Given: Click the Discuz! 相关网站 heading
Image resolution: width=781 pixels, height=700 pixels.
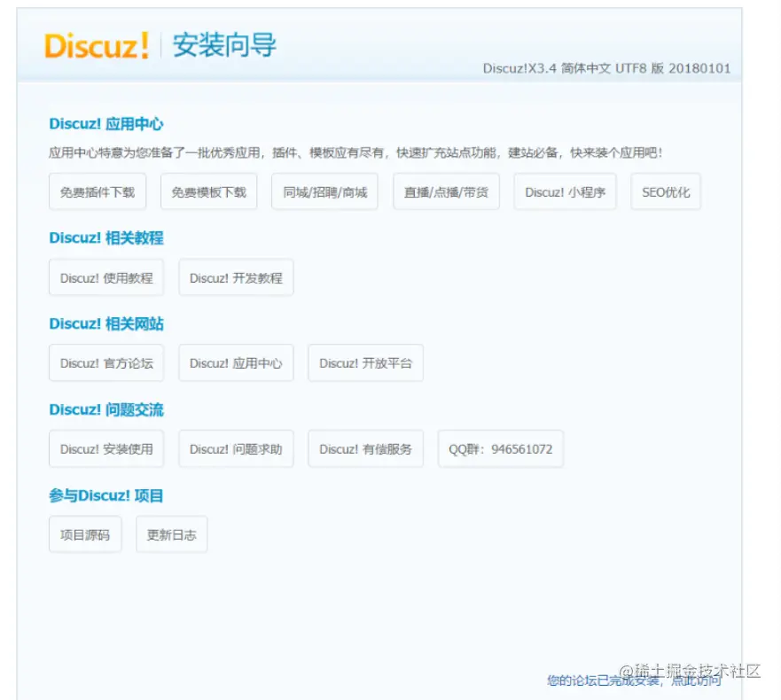Looking at the screenshot, I should pyautogui.click(x=106, y=323).
